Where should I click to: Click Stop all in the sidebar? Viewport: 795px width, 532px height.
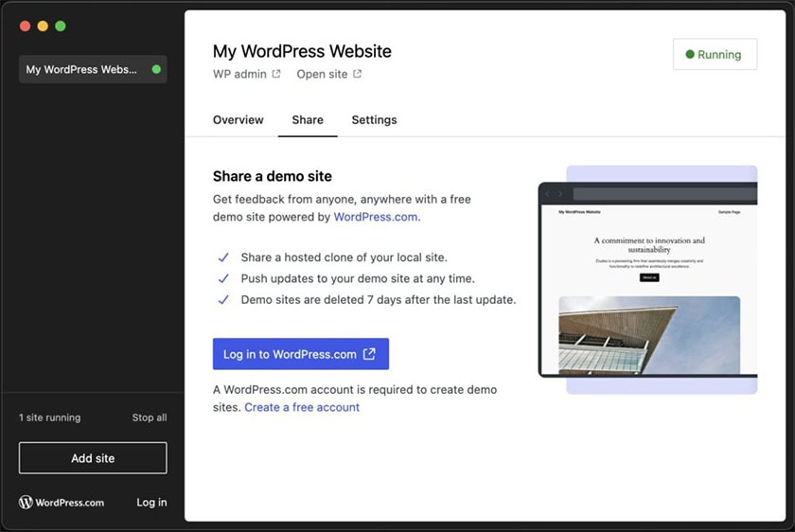[x=149, y=417]
